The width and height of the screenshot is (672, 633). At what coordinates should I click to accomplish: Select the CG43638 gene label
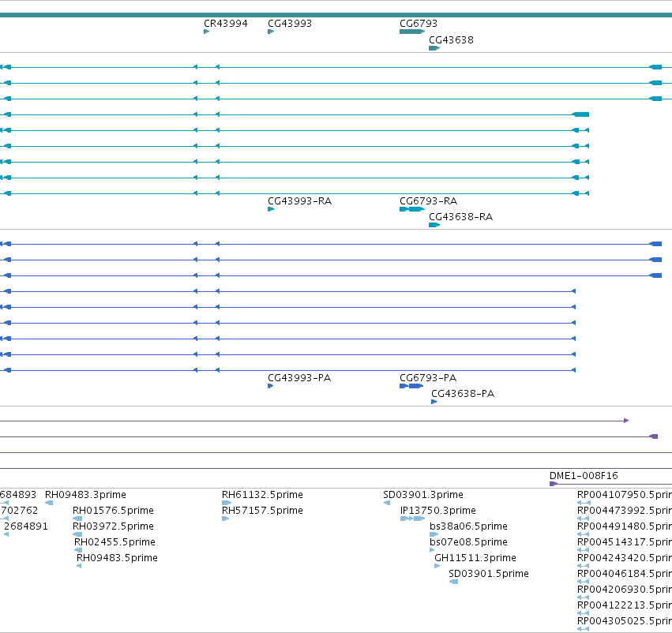(451, 39)
